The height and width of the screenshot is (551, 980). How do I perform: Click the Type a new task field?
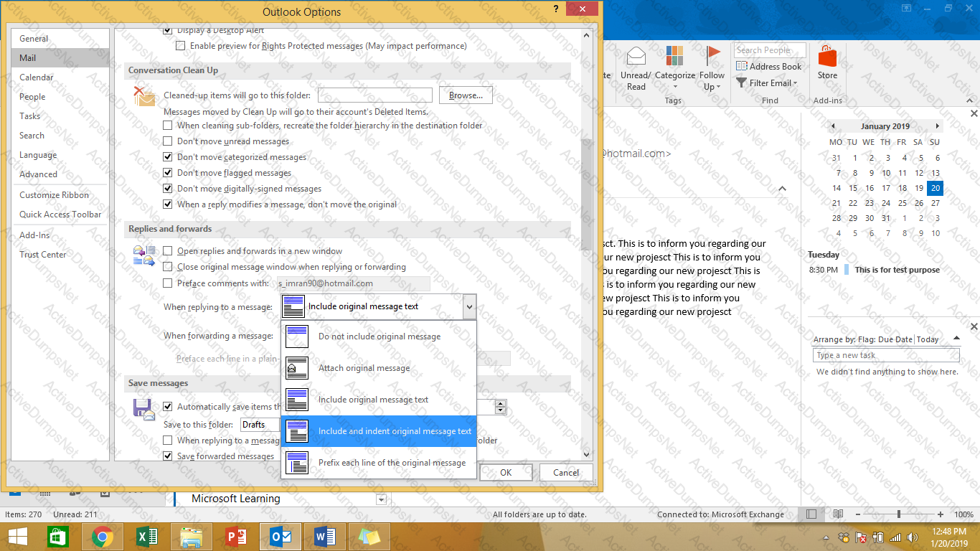[x=885, y=355]
